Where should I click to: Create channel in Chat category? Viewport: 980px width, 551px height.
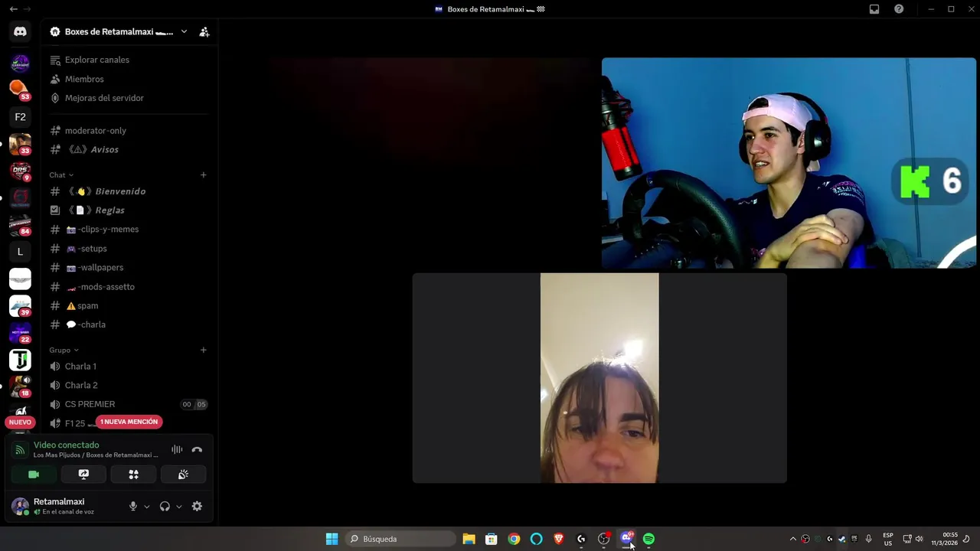(203, 175)
